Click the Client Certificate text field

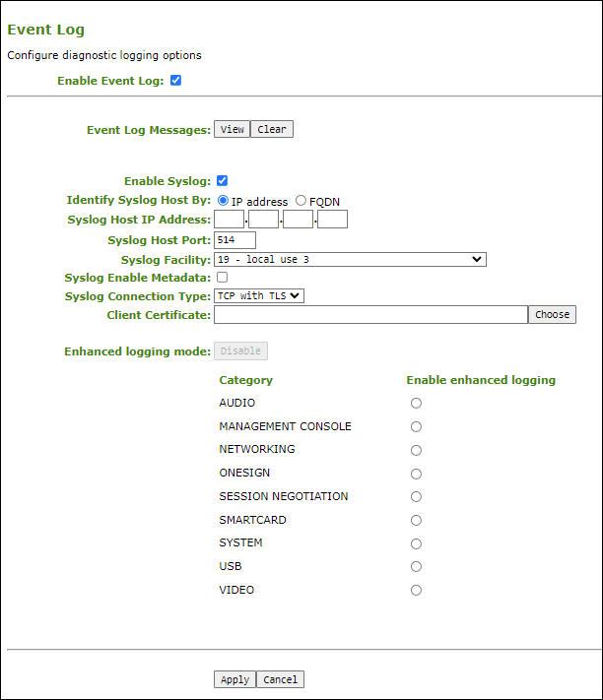[x=370, y=314]
